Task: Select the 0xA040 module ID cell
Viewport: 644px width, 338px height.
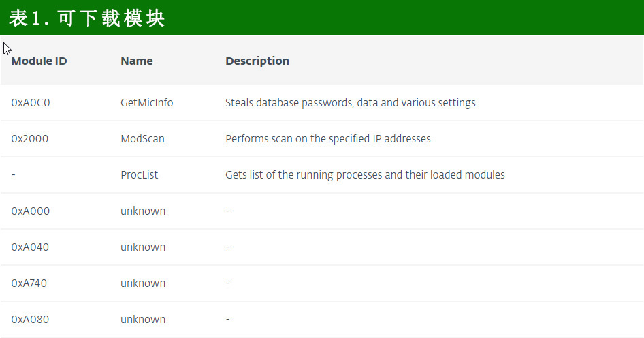Action: pos(31,247)
